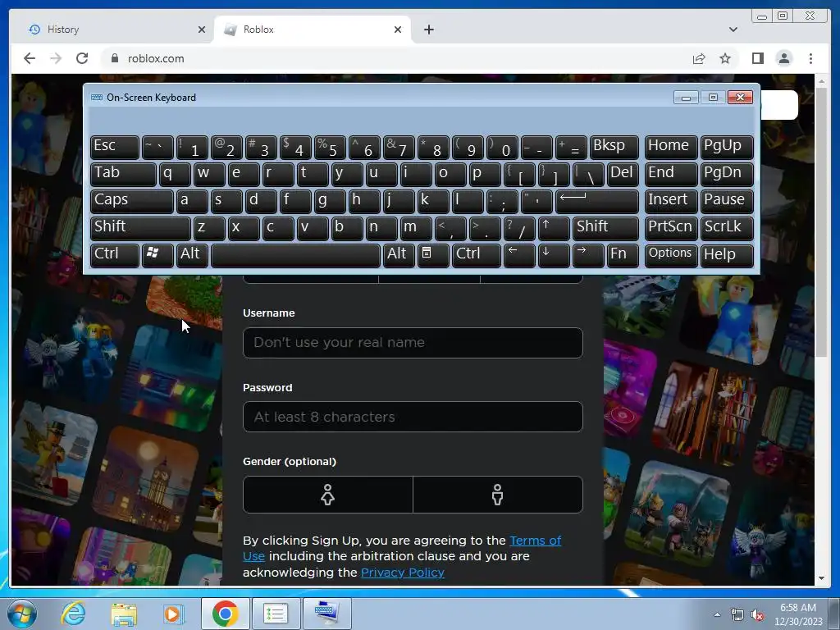Toggle Caps on the On-Screen Keyboard

coord(132,201)
